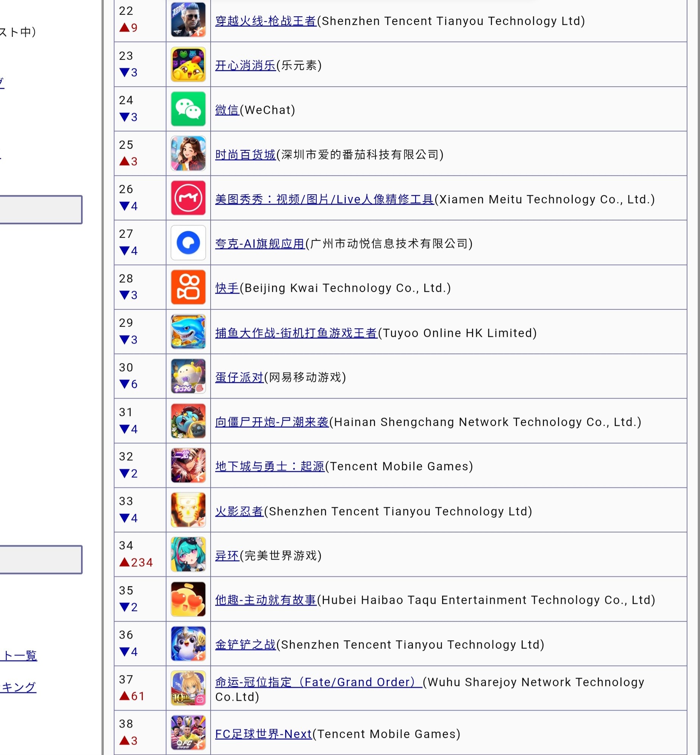The image size is (700, 755).
Task: Click the 金铲铲之战 penguin icon
Action: [188, 644]
